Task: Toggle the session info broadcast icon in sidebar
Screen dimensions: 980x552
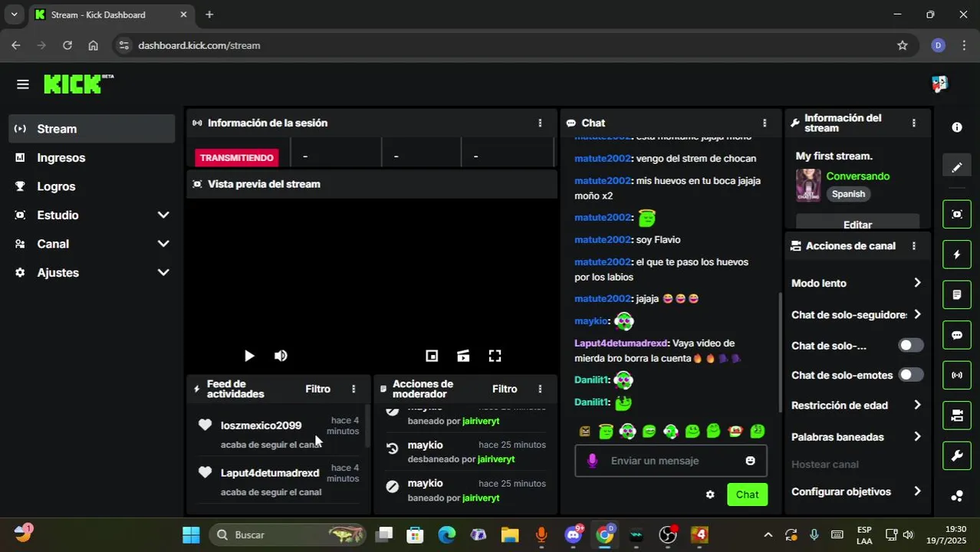Action: 957,375
